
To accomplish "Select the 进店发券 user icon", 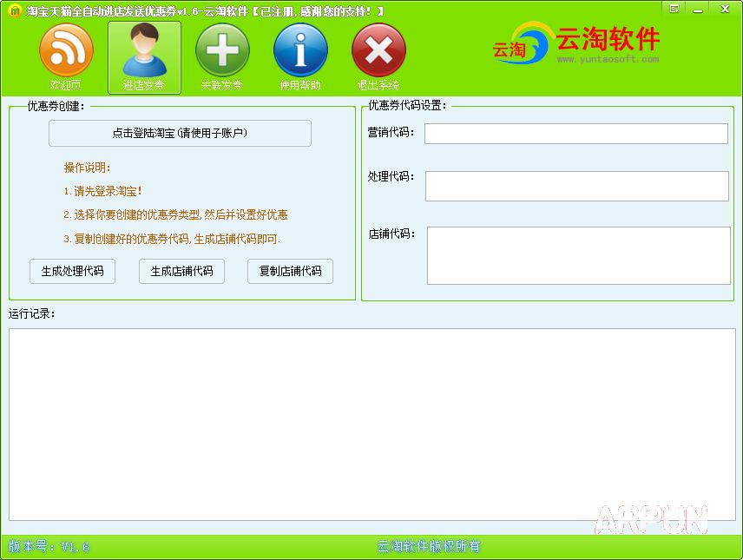I will (144, 50).
